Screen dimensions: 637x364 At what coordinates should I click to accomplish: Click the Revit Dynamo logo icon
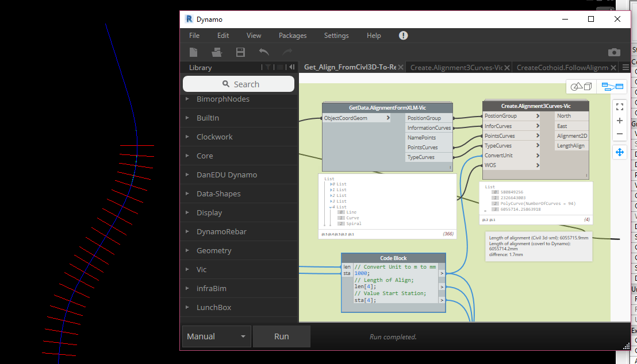coord(189,19)
